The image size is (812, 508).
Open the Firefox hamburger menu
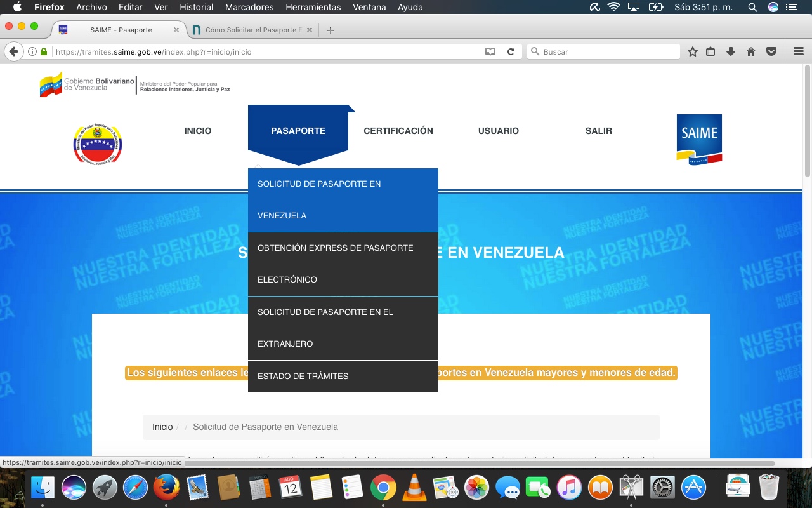point(799,51)
